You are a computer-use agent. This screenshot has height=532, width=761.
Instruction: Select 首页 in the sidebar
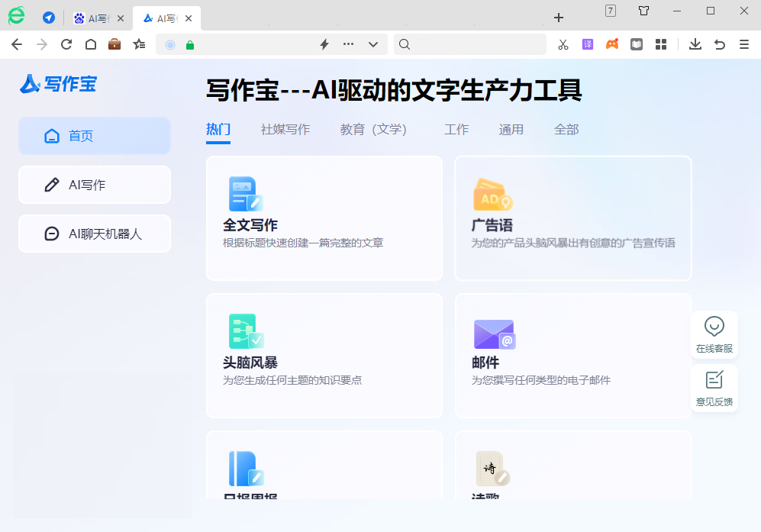(95, 136)
